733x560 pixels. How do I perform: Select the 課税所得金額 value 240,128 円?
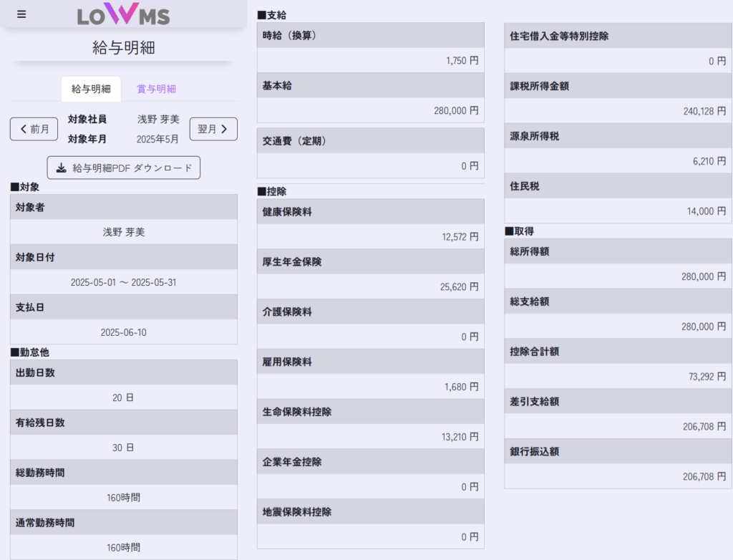[704, 111]
